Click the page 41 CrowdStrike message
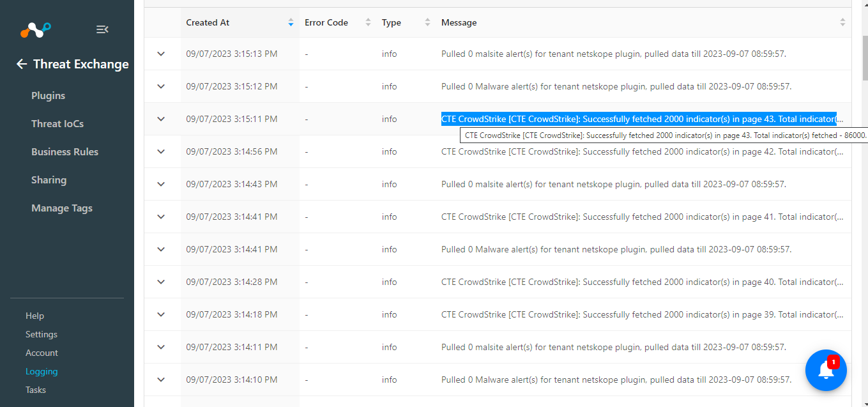 pos(642,217)
